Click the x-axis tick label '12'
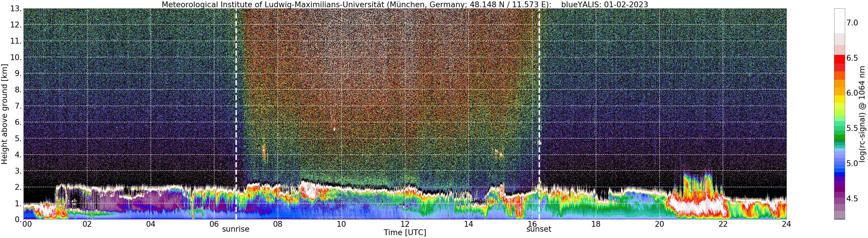This screenshot has width=868, height=238. [x=405, y=224]
